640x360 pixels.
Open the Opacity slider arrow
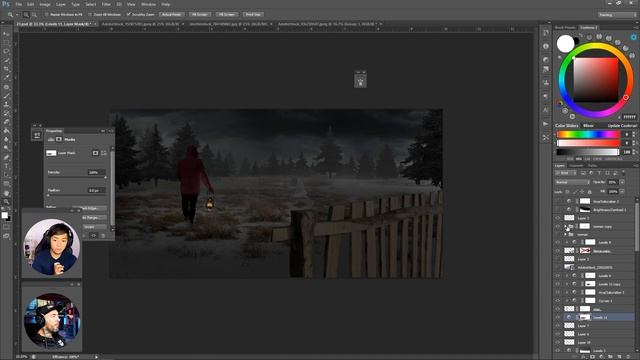click(x=622, y=182)
